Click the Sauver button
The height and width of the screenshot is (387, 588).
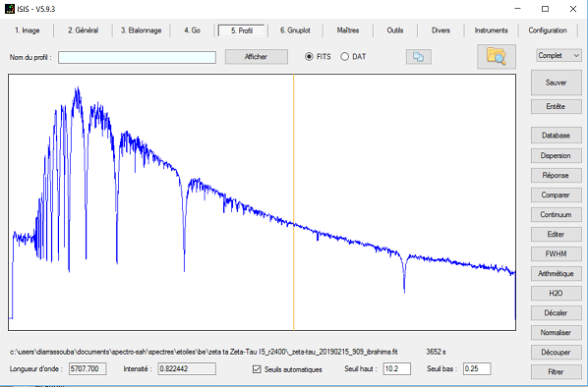pos(557,83)
